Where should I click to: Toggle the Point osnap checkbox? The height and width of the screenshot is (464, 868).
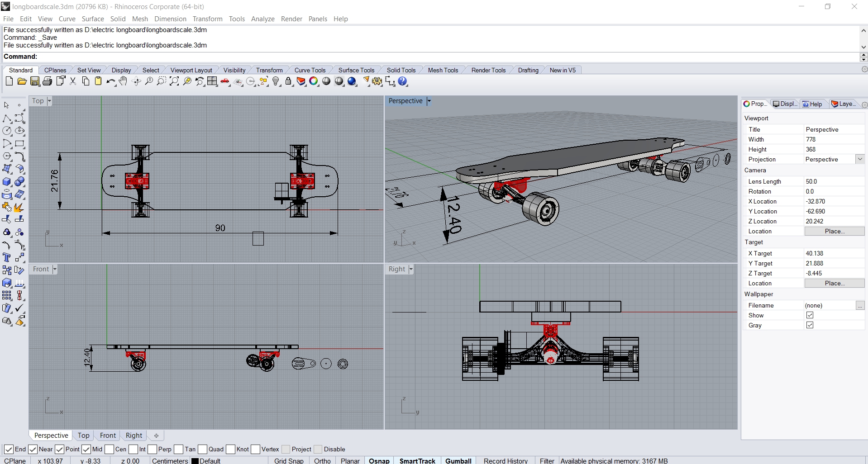tap(59, 449)
